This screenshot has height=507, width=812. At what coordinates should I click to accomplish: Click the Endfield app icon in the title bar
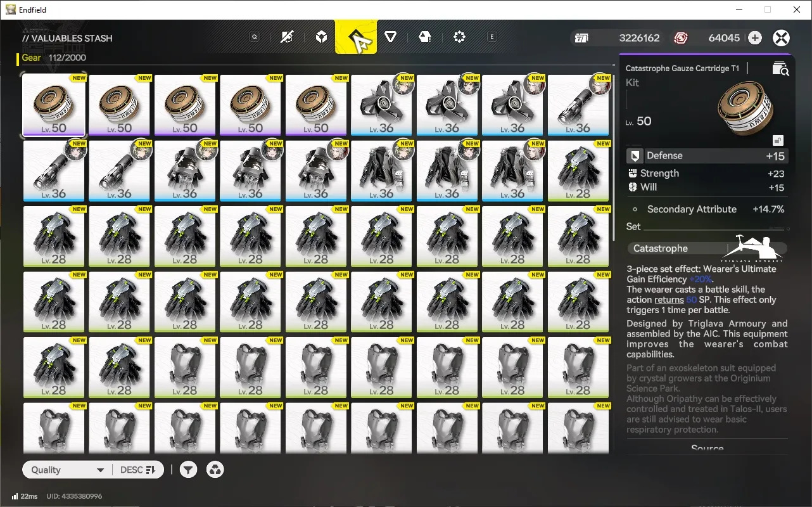click(10, 10)
